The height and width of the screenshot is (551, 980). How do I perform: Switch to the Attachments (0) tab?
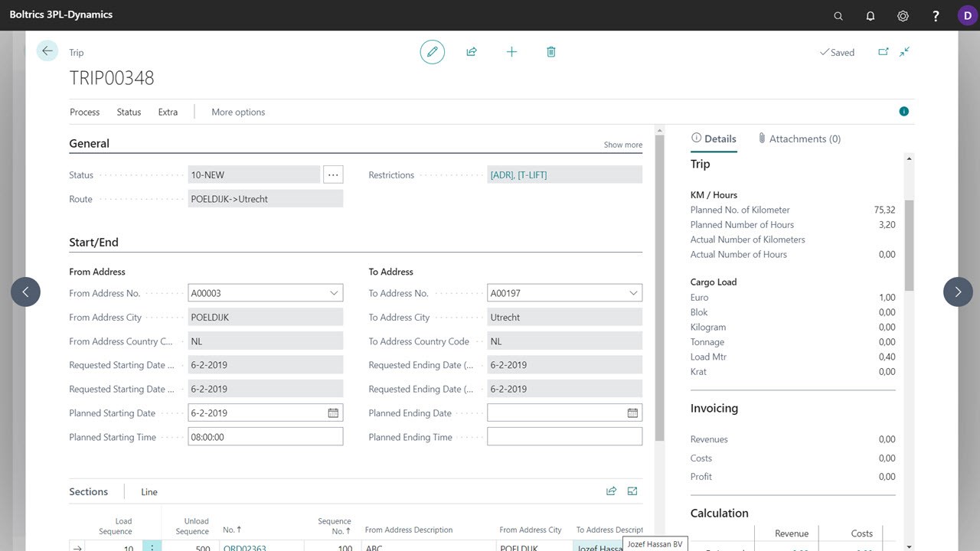pyautogui.click(x=799, y=139)
